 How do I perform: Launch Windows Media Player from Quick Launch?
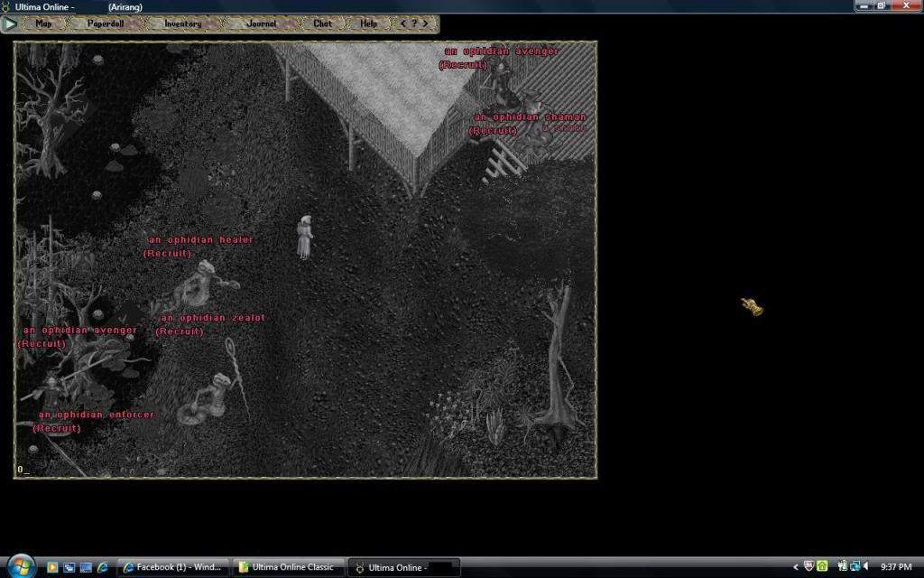tap(52, 567)
